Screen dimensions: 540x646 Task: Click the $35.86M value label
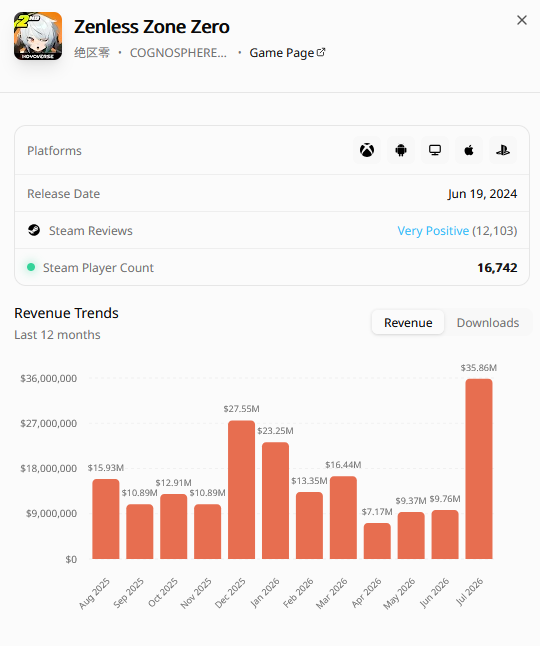pyautogui.click(x=479, y=367)
